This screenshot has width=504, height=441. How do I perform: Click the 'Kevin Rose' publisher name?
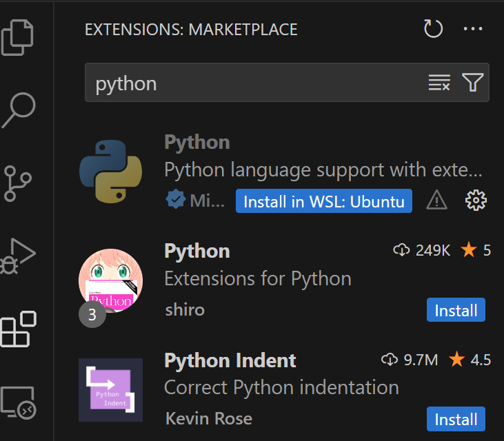pos(209,419)
